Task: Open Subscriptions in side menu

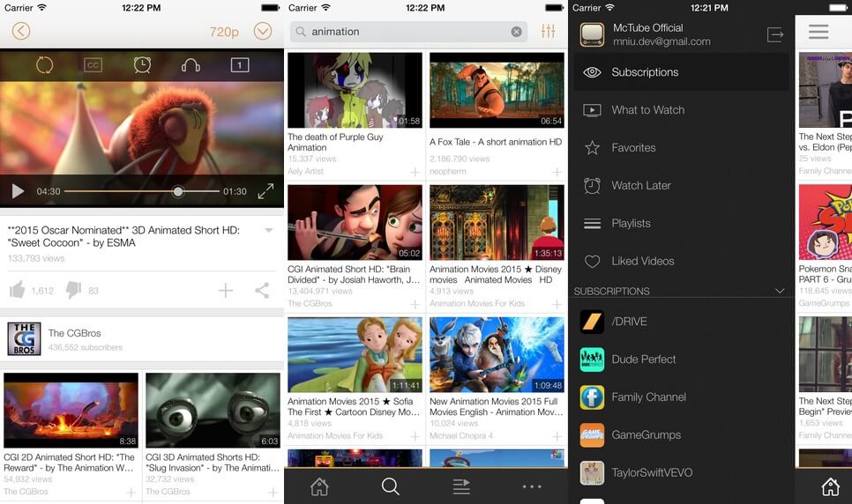Action: point(682,72)
